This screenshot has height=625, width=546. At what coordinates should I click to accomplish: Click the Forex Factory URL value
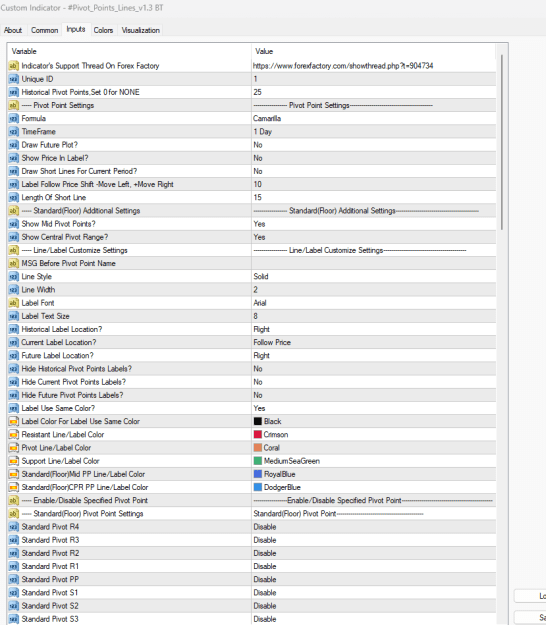374,66
